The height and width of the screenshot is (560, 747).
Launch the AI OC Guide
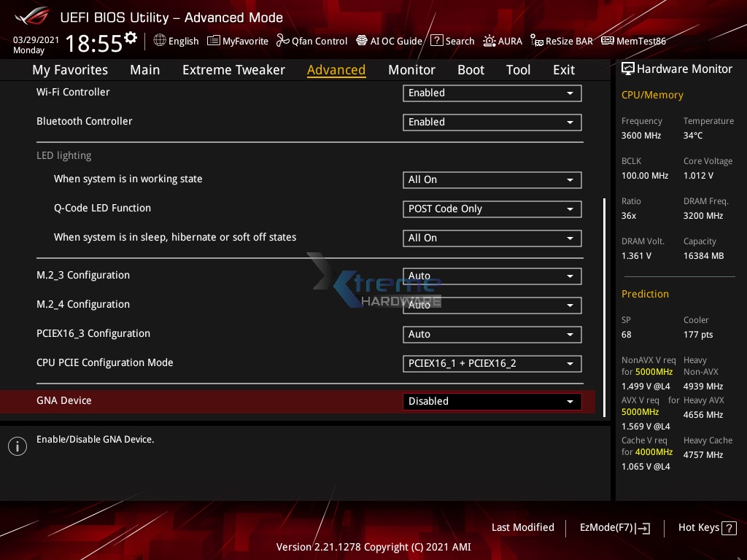tap(389, 41)
